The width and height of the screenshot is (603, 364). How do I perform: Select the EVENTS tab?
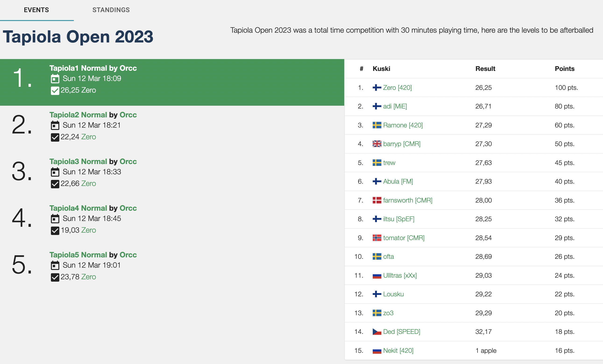coord(36,10)
